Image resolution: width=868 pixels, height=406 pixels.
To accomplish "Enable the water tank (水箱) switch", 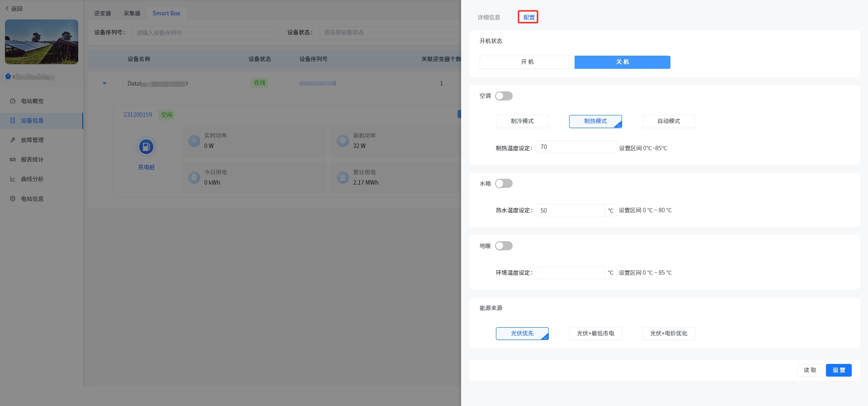I will point(504,183).
